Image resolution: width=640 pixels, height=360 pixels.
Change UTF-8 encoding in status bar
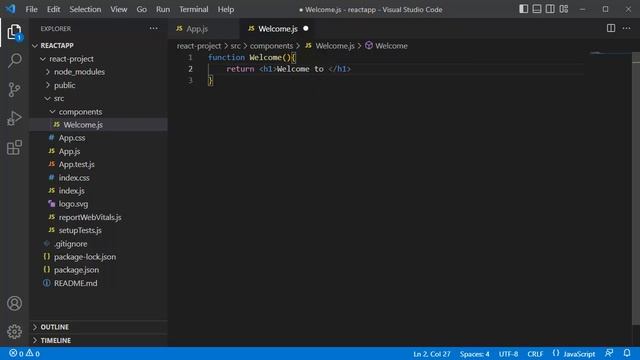(508, 354)
